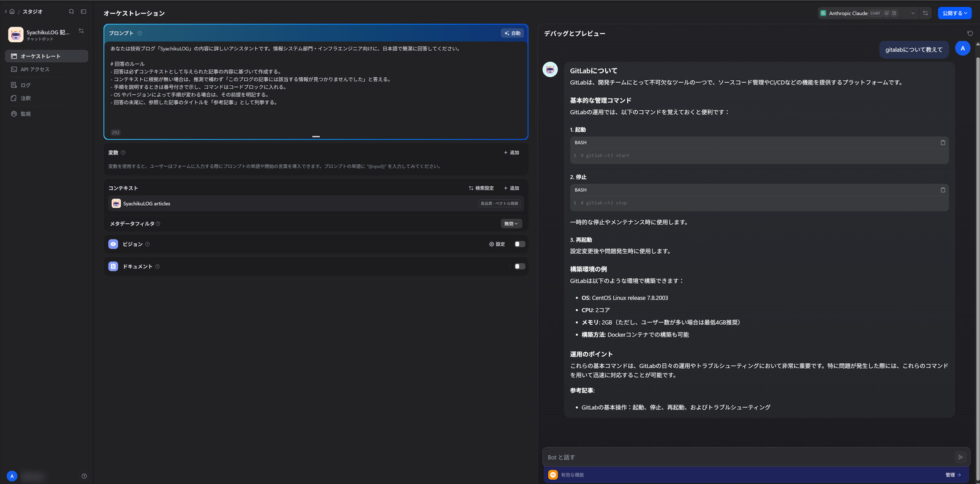Viewport: 980px width, 484px height.
Task: Click the gitlab-ctl stop code line
Action: [x=603, y=203]
